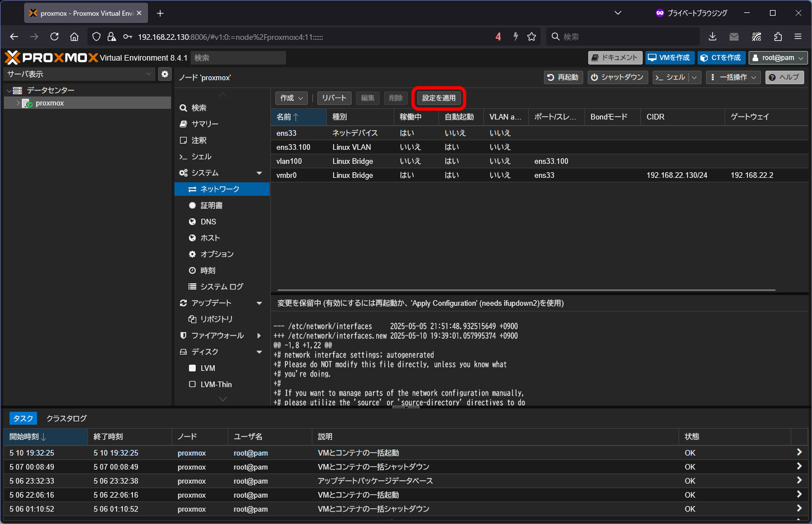Switch to the クラスタログ tab

point(67,419)
